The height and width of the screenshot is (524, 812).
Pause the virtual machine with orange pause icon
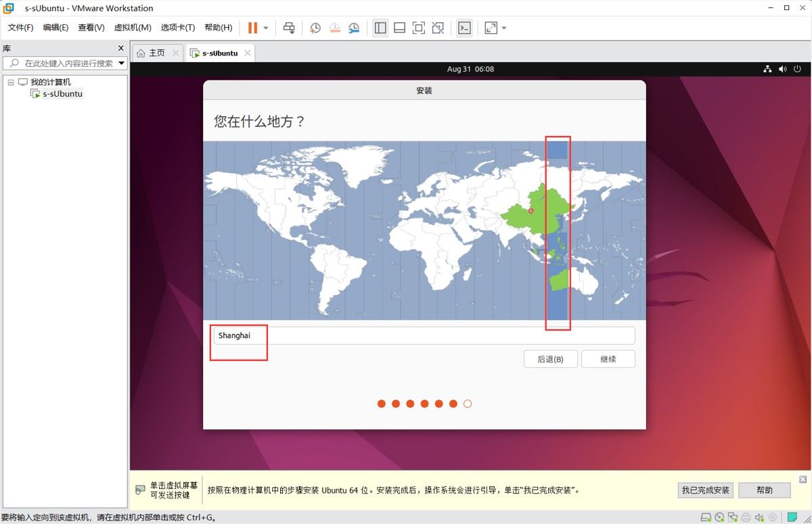tap(252, 28)
